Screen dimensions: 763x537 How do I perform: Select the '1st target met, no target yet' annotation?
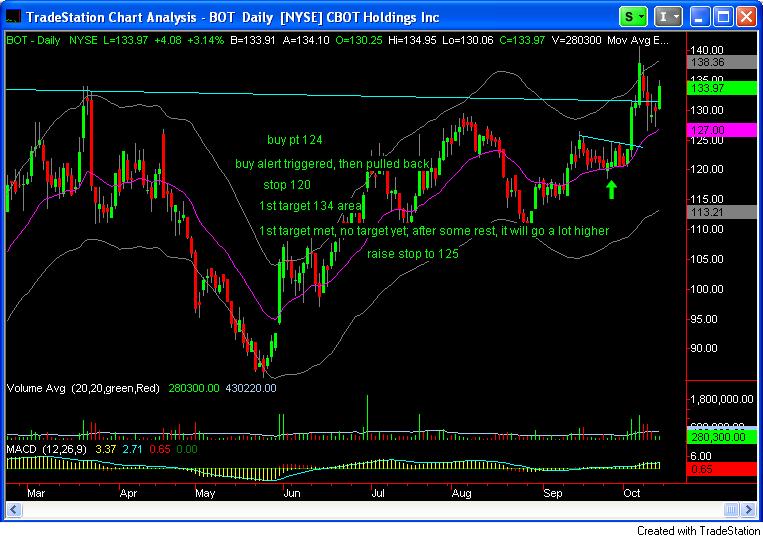(x=434, y=231)
